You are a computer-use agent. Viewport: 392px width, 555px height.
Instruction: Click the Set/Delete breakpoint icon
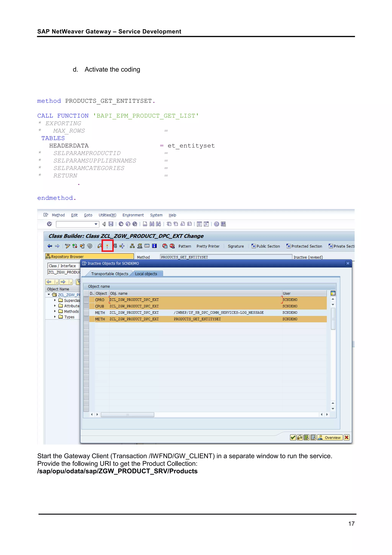[x=165, y=246]
